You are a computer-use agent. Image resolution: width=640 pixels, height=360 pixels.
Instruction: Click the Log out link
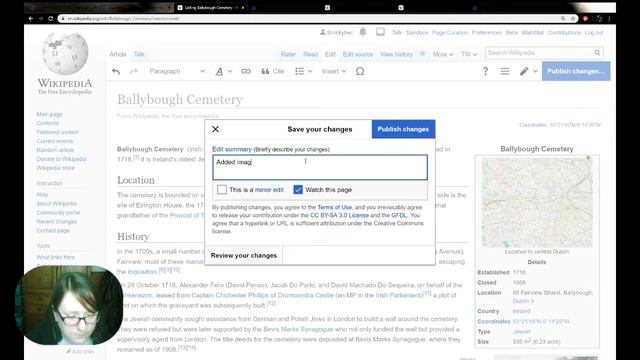pos(594,33)
